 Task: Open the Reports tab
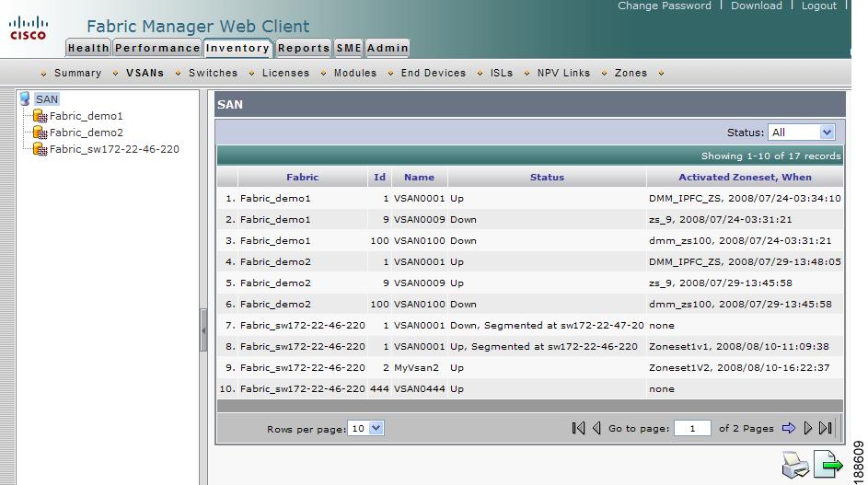tap(304, 48)
